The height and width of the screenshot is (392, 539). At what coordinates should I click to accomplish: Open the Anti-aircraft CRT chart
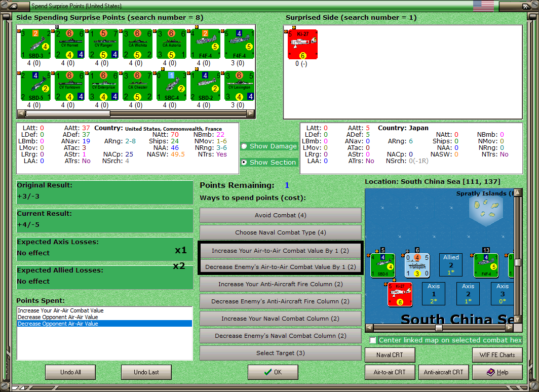pyautogui.click(x=443, y=372)
